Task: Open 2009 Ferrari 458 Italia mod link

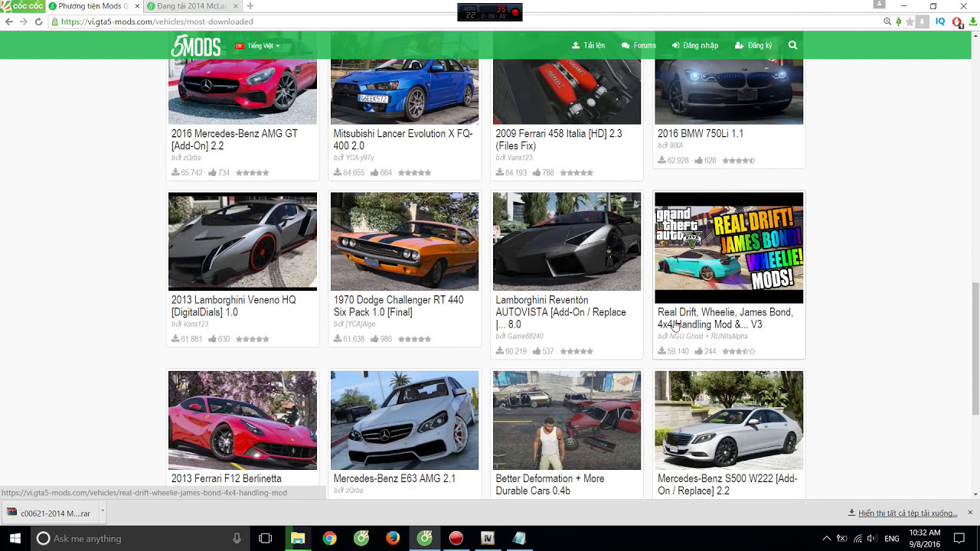Action: (x=558, y=139)
